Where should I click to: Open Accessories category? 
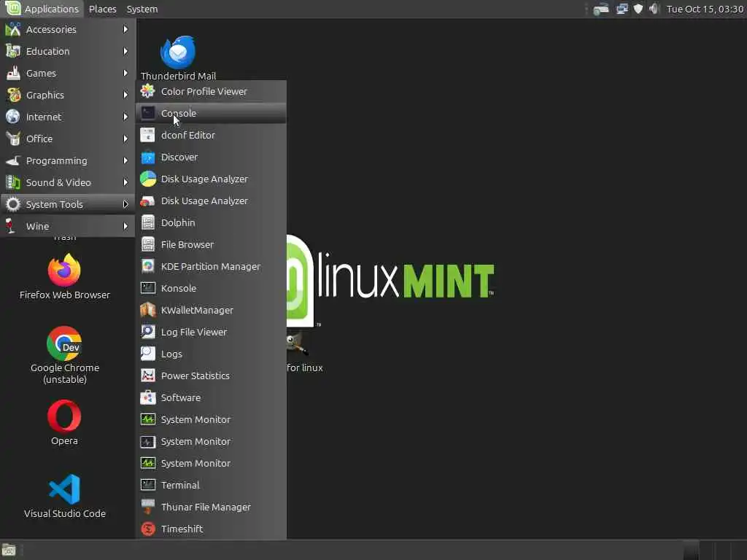click(68, 29)
